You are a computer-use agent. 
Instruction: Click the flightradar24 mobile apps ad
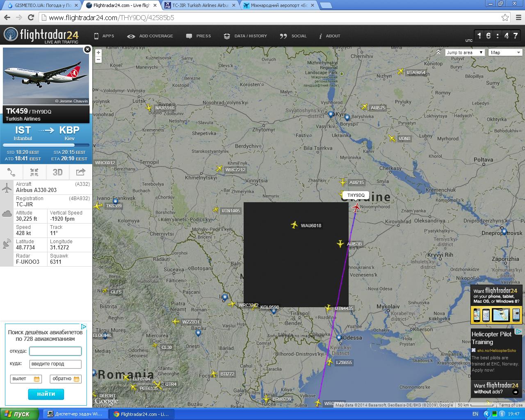click(496, 304)
